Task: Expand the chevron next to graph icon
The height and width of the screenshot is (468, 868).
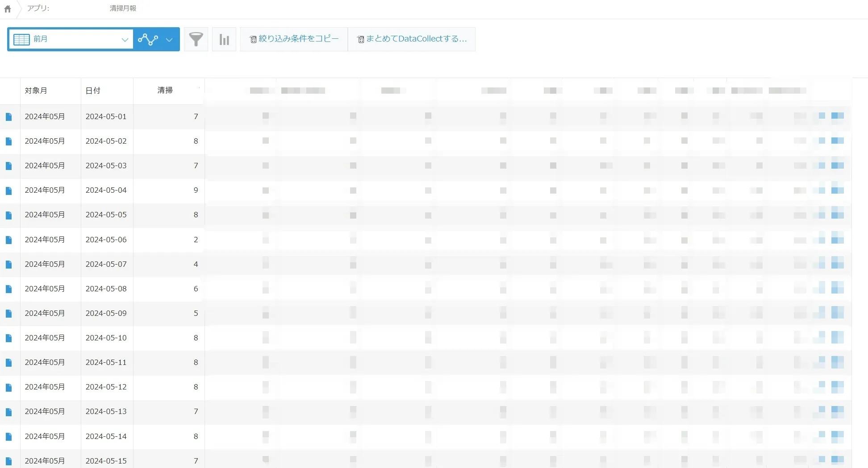Action: (169, 39)
